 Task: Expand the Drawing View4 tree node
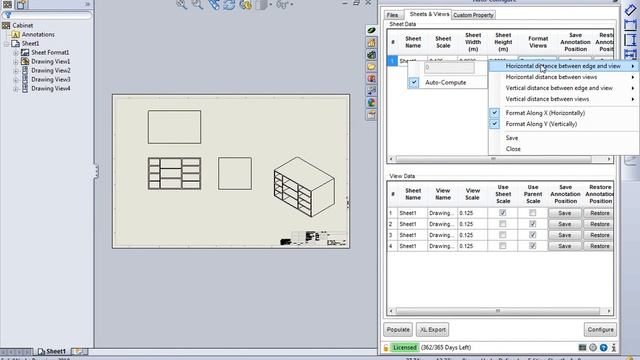point(16,89)
